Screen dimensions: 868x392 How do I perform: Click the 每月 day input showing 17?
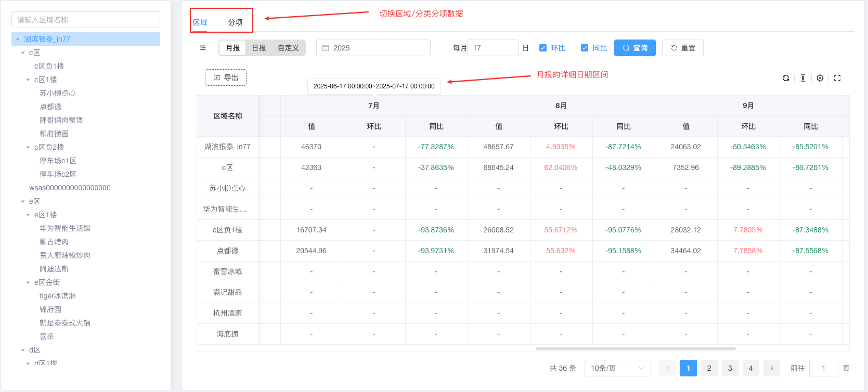click(x=493, y=48)
